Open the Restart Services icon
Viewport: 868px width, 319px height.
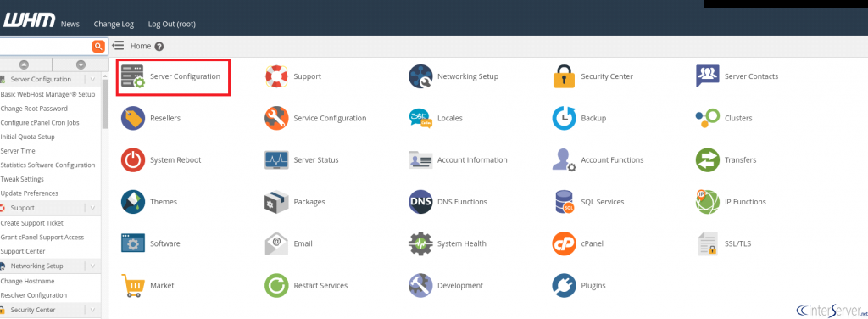coord(276,285)
